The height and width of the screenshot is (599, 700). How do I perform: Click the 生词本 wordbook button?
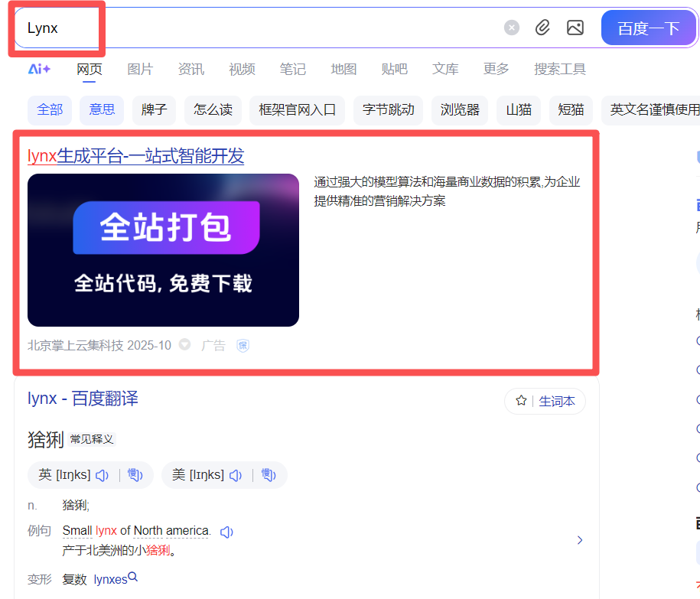click(x=557, y=401)
